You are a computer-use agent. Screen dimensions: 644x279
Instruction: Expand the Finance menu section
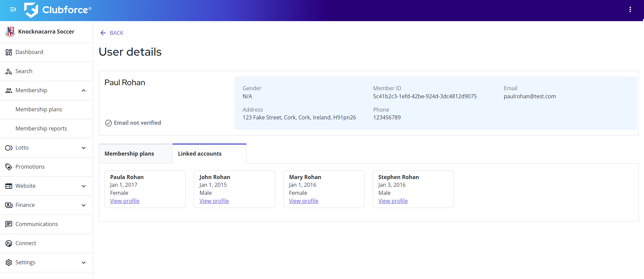(x=84, y=205)
